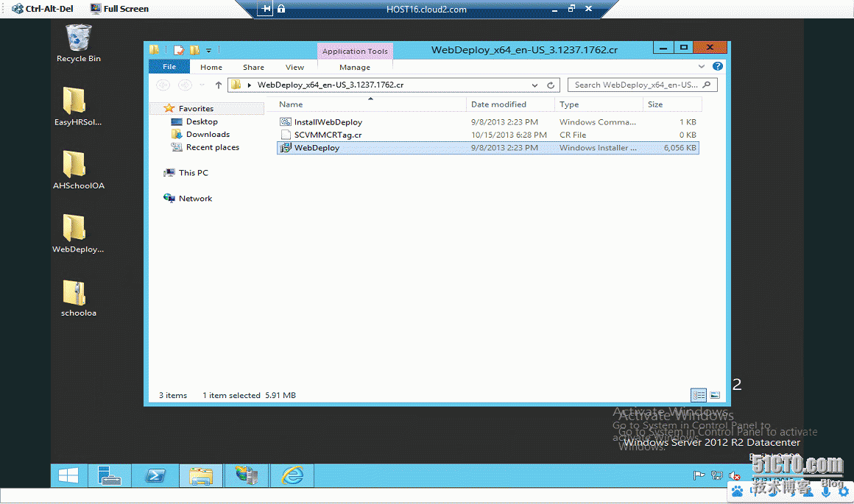Click the network tray icon
The image size is (854, 504).
coord(717,476)
